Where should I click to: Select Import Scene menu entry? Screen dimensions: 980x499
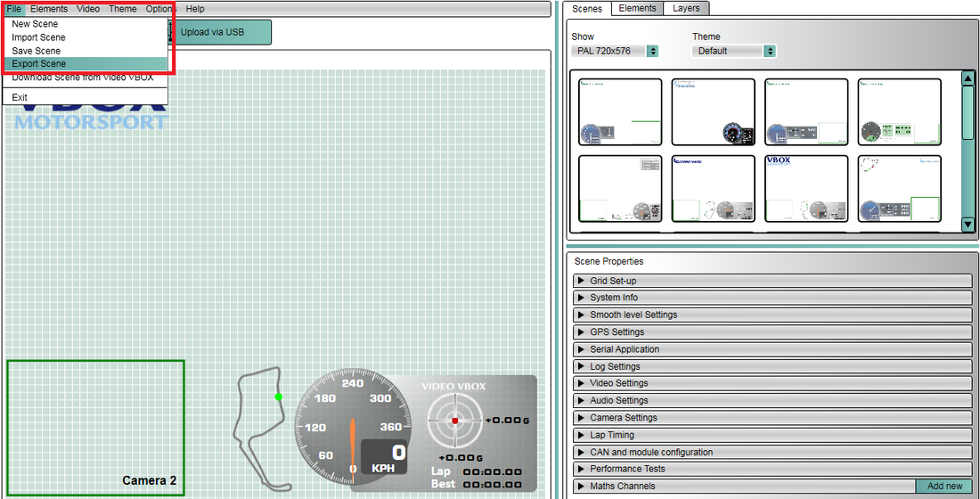38,37
